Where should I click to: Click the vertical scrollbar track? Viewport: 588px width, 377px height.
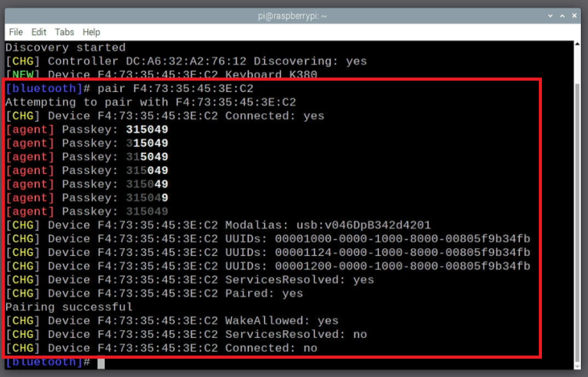click(579, 230)
